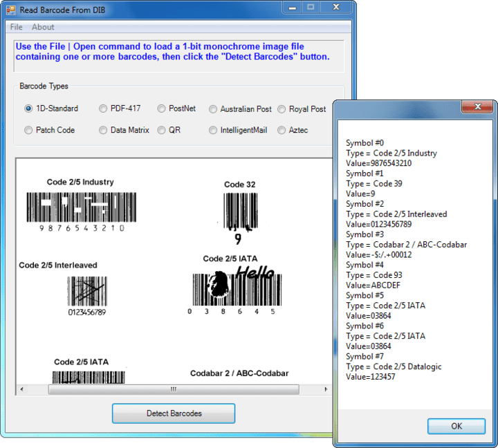
Task: Click 'Value=ABCDEF' result line
Action: (373, 285)
